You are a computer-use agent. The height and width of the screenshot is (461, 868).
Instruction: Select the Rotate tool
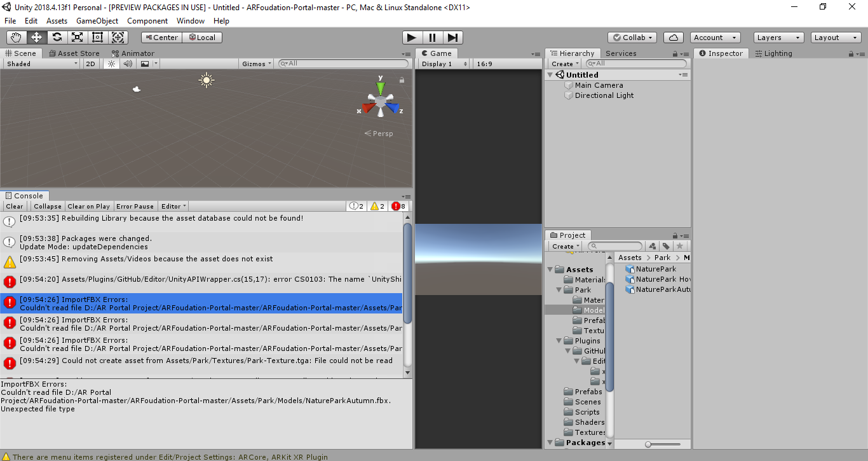[57, 38]
